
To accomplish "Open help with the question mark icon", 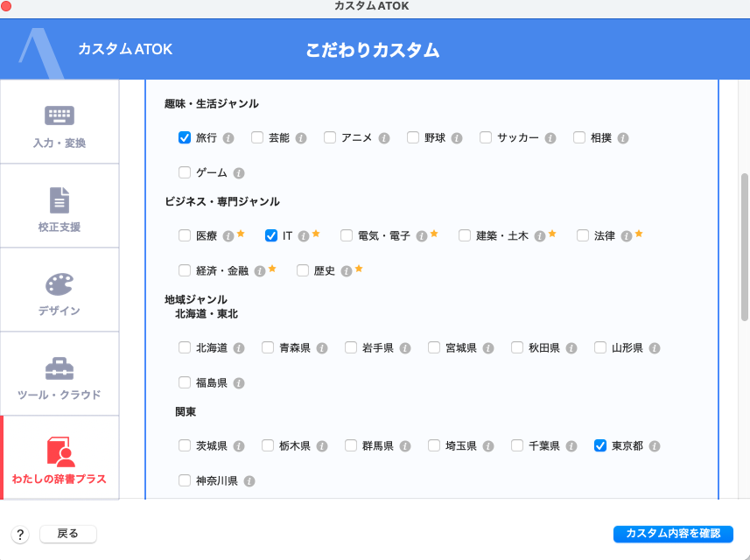I will 20,534.
